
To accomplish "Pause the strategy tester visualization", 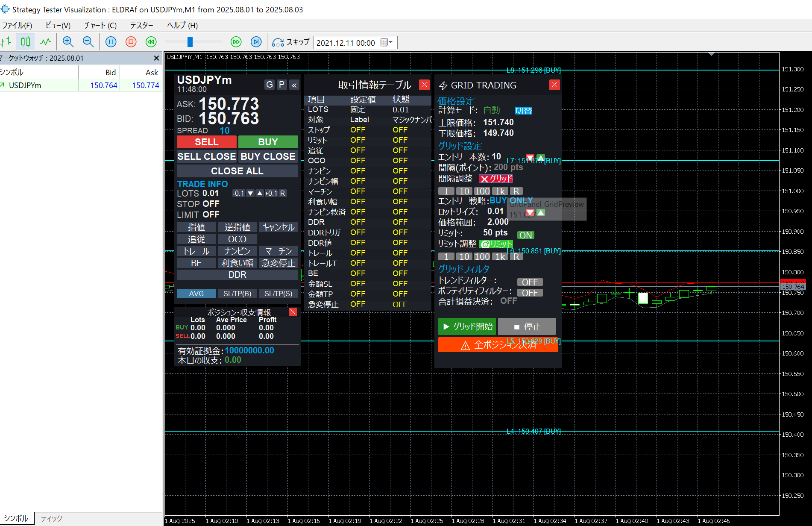I will pos(111,42).
